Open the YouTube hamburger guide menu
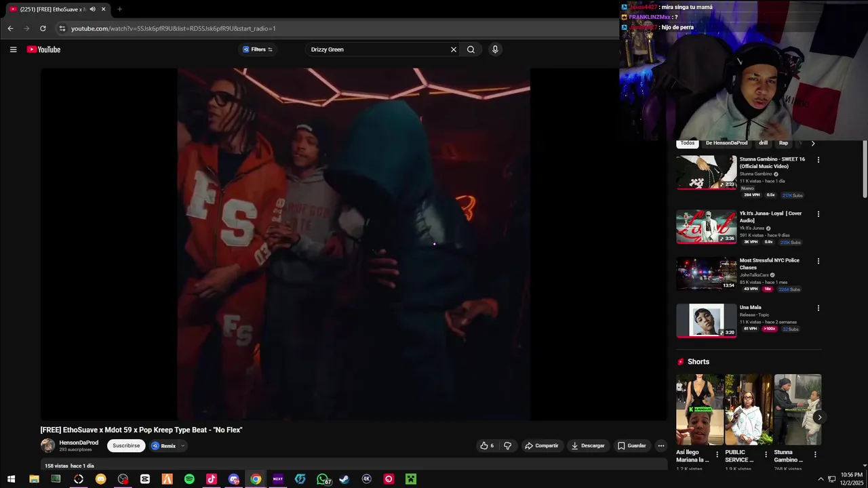This screenshot has height=488, width=868. click(x=13, y=49)
